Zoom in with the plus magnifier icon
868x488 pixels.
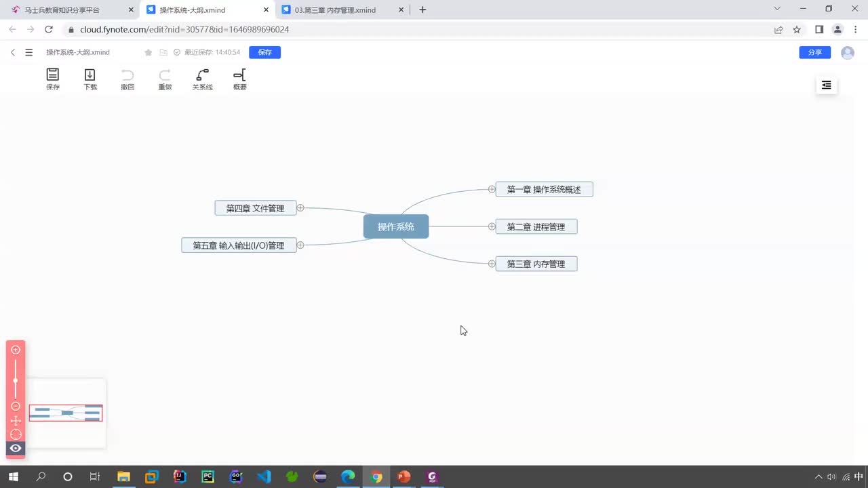(x=16, y=350)
